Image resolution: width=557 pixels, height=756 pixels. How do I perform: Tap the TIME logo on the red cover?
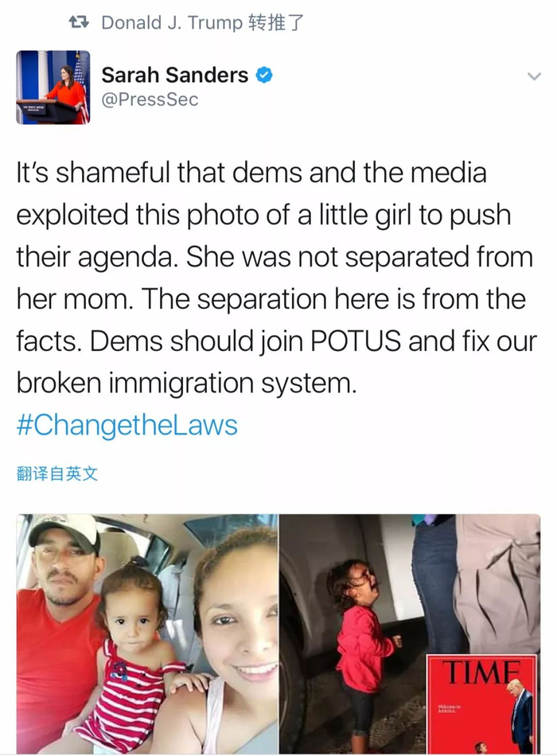pyautogui.click(x=481, y=672)
